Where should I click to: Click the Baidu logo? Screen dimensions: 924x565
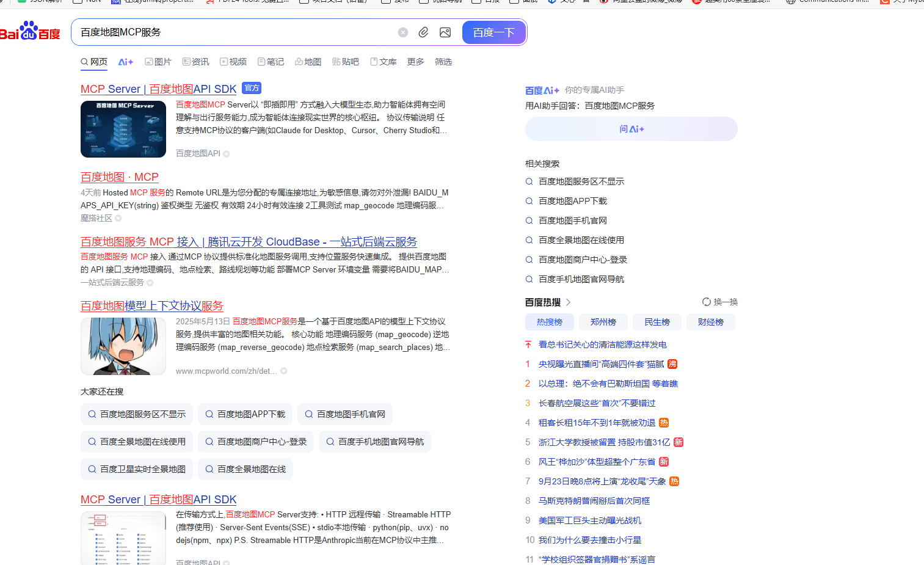(29, 31)
